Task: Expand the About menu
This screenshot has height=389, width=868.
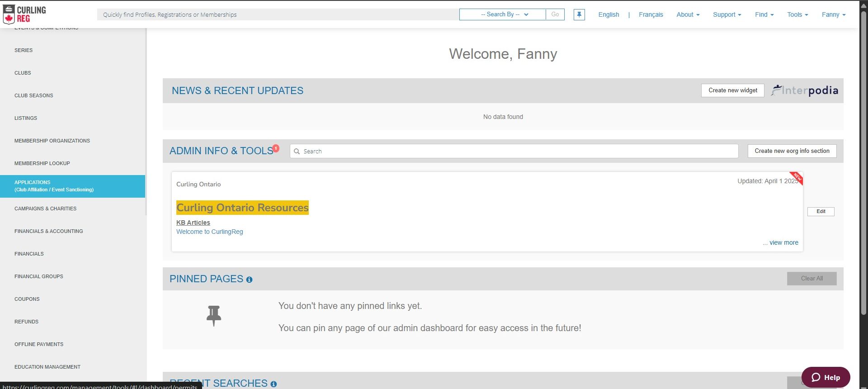Action: [688, 14]
